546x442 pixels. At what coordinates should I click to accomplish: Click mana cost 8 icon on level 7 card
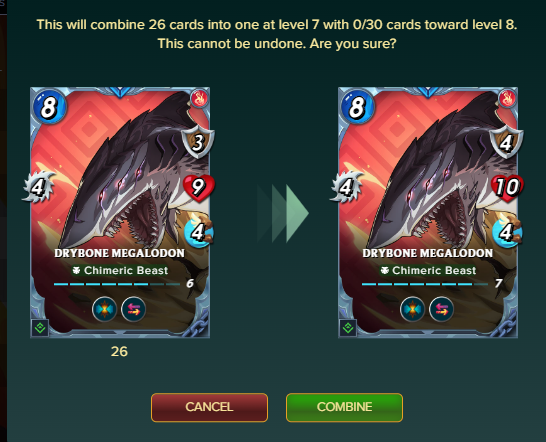tap(357, 107)
